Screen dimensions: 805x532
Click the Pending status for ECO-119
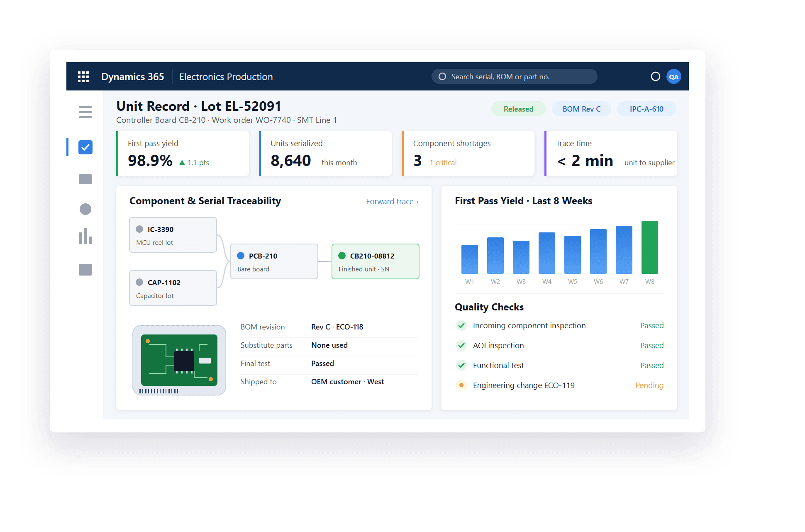649,385
